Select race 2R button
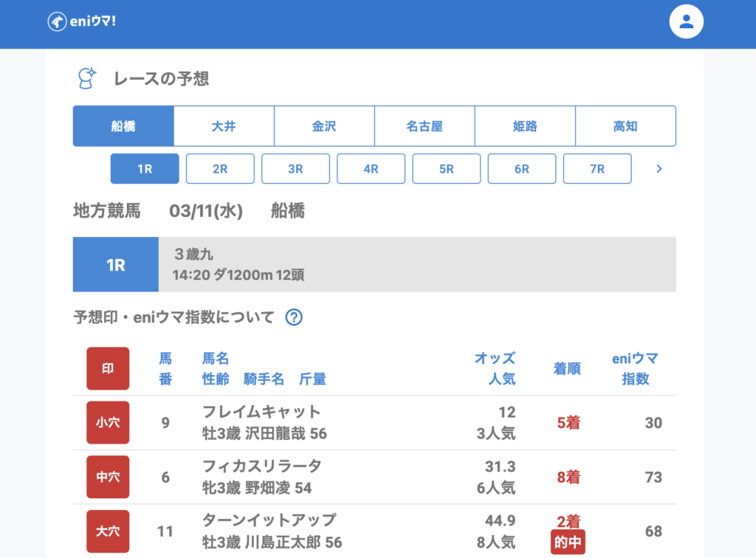 [x=220, y=169]
